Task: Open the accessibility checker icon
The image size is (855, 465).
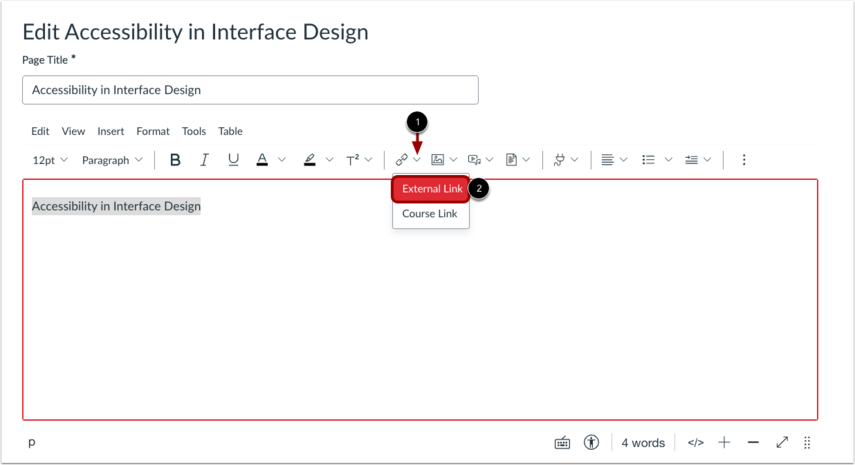Action: pyautogui.click(x=591, y=442)
